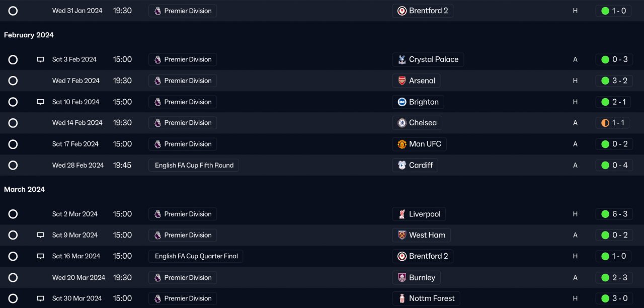View the 6 - 3 Liverpool match result

pyautogui.click(x=614, y=214)
